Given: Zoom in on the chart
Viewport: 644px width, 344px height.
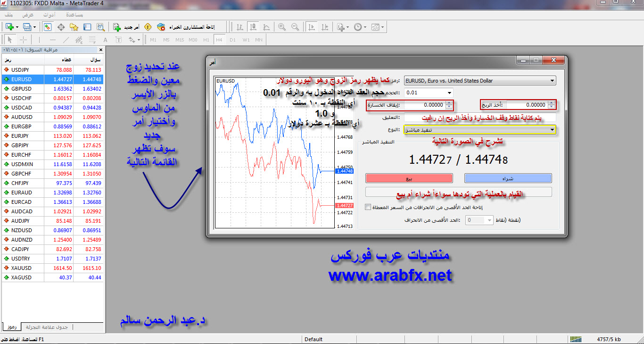Looking at the screenshot, I should tap(282, 27).
